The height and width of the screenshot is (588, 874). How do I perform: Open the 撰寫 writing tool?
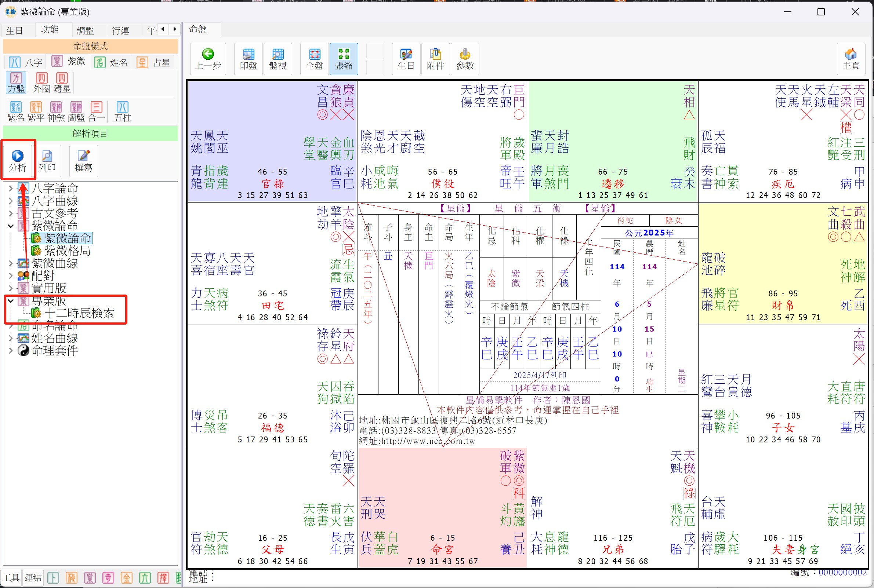click(x=83, y=157)
